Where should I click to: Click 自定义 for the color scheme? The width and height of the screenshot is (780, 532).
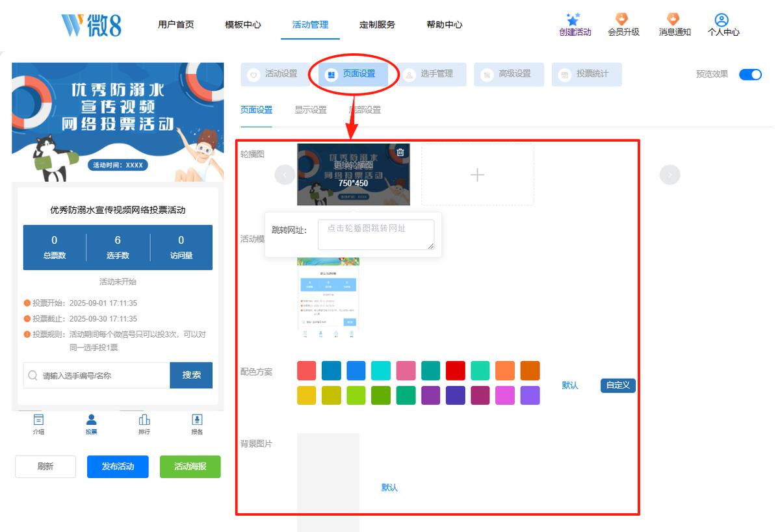click(618, 385)
